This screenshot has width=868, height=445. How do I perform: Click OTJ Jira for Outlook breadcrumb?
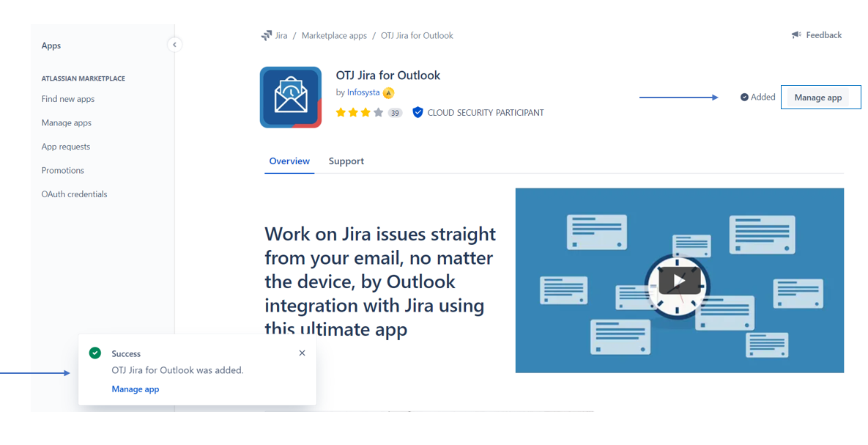[x=417, y=35]
